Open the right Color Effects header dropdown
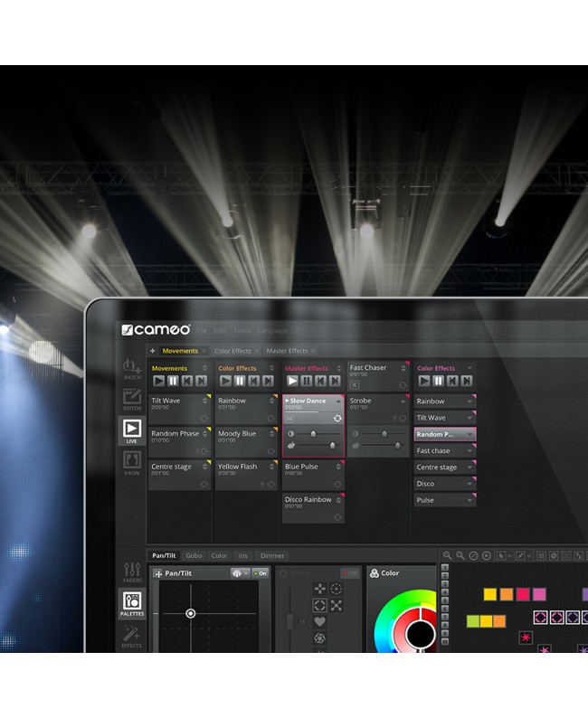The image size is (588, 718). (x=469, y=368)
